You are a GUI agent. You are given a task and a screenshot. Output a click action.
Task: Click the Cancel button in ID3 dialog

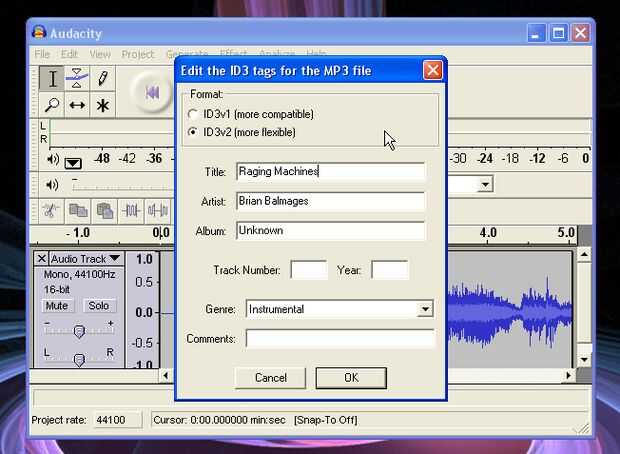point(270,378)
